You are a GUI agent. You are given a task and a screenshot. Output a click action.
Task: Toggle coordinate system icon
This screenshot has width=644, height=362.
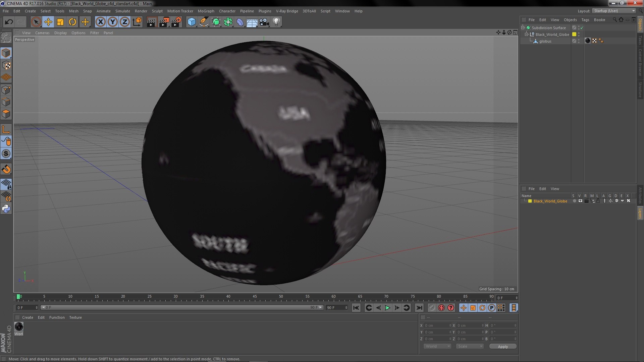(137, 22)
